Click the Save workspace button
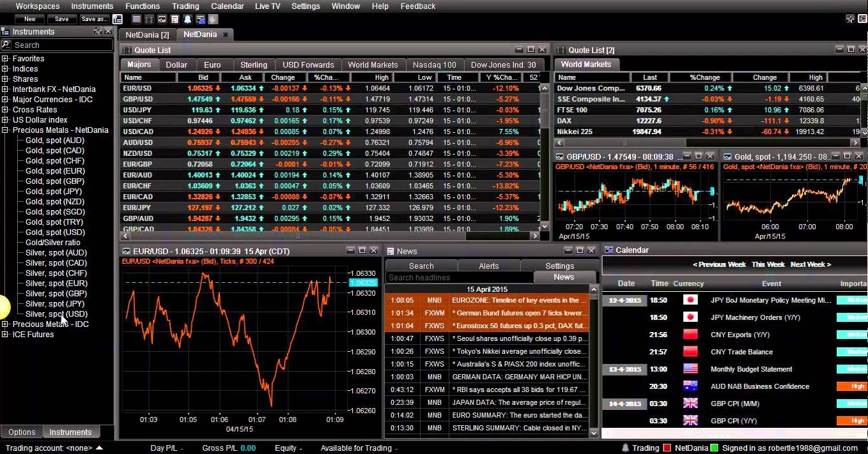The image size is (868, 454). coord(62,19)
